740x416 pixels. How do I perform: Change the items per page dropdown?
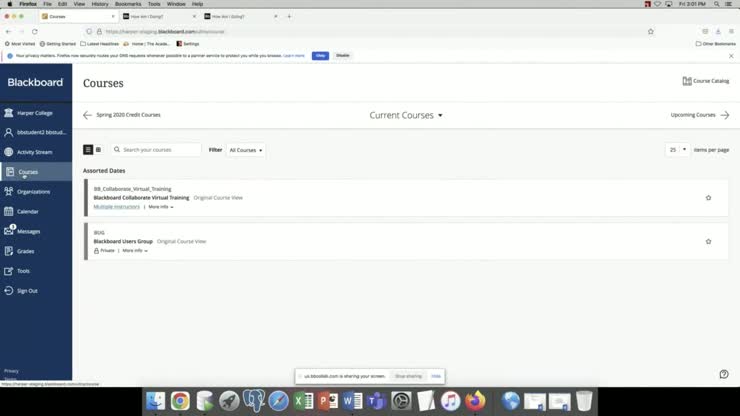point(677,150)
